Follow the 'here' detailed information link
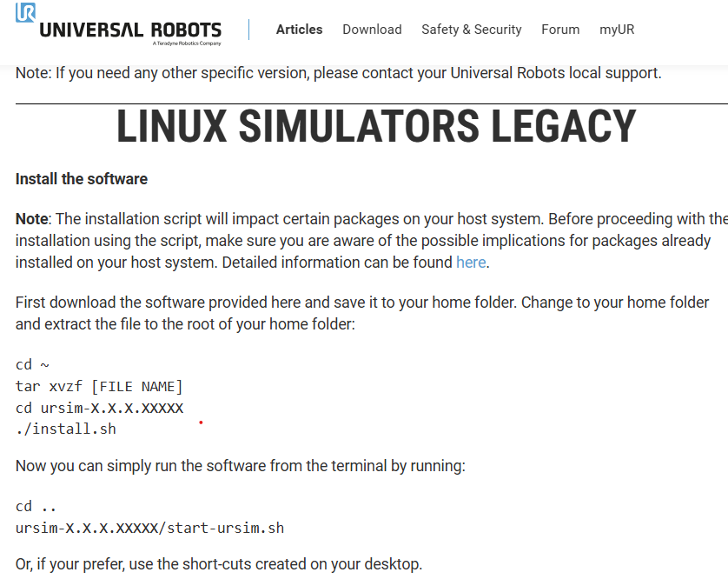 point(471,263)
